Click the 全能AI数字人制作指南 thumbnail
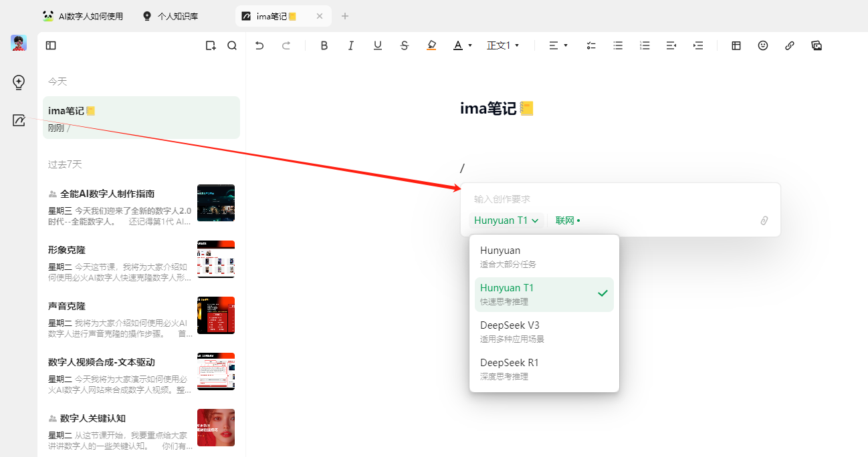 (x=216, y=203)
